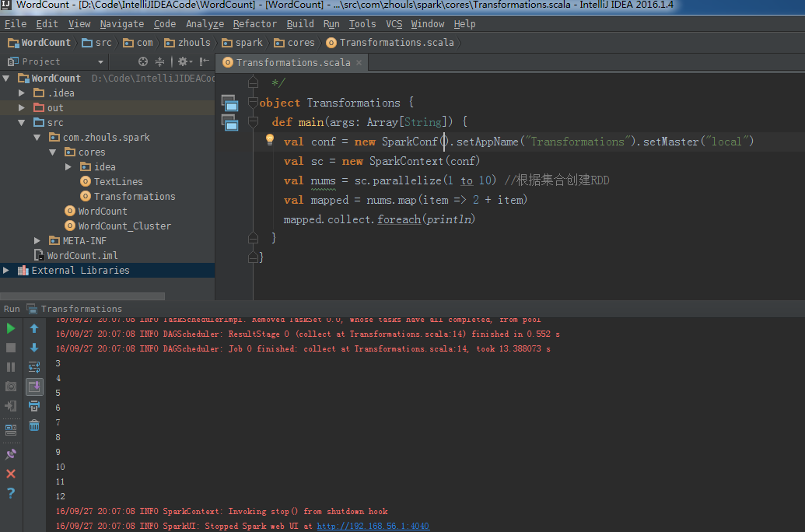Expand External Libraries node
Screen dimensions: 805x532
point(6,270)
